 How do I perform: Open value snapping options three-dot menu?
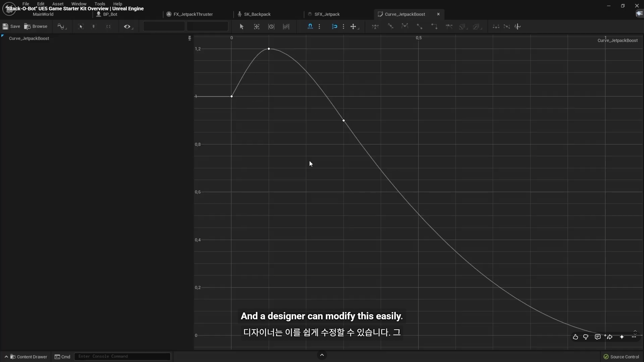tap(343, 26)
